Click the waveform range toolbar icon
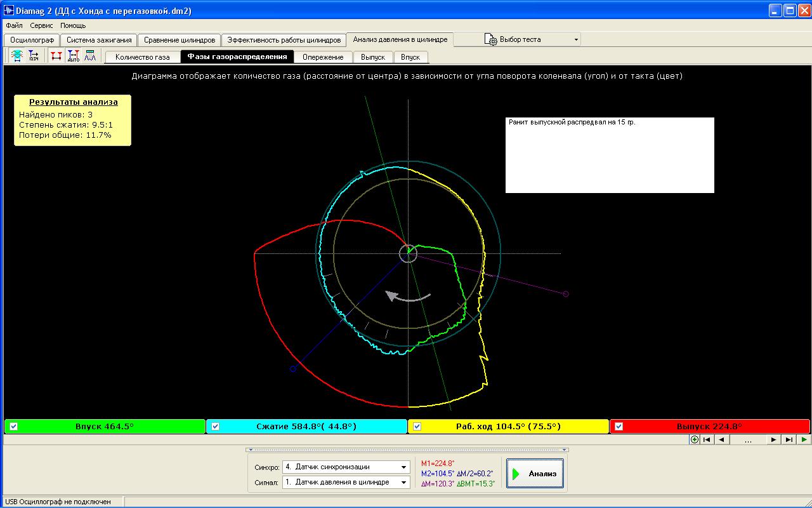Screen dimensions: 812x508 16,56
